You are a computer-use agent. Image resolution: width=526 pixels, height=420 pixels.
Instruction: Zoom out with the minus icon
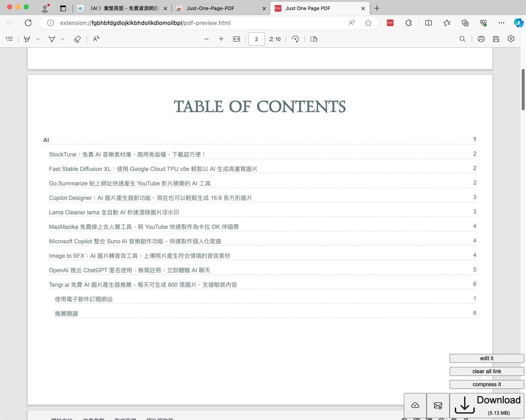coord(207,39)
